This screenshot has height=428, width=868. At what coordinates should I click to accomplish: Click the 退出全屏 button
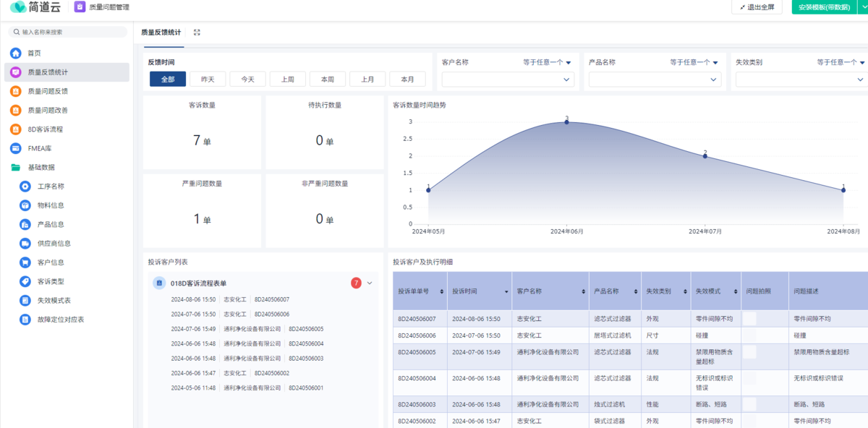coord(757,7)
